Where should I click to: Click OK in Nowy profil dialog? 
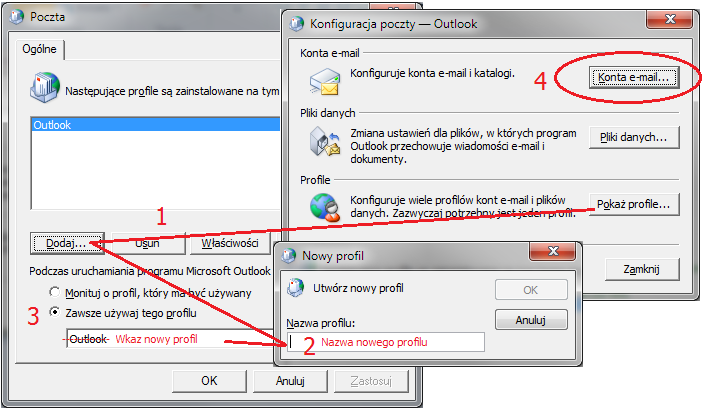[531, 290]
